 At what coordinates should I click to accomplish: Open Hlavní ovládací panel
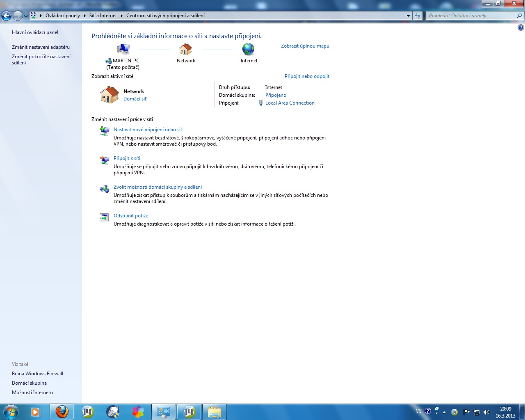(35, 32)
